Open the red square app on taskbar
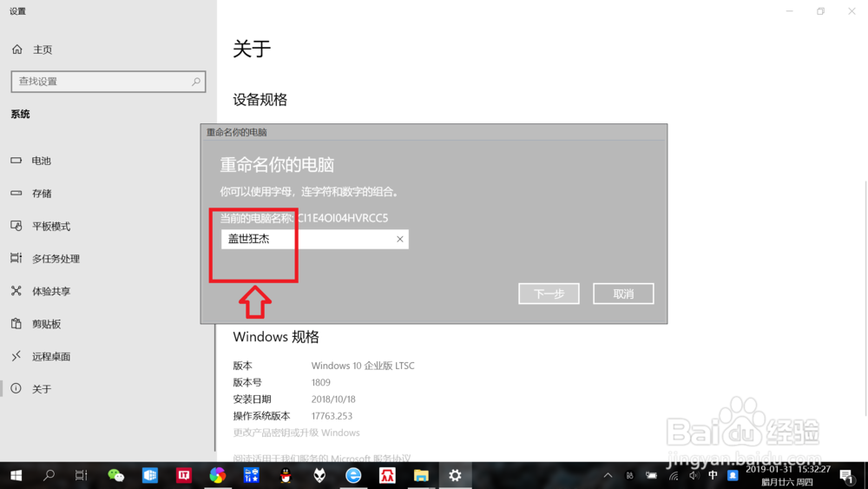The image size is (868, 489). point(184,475)
